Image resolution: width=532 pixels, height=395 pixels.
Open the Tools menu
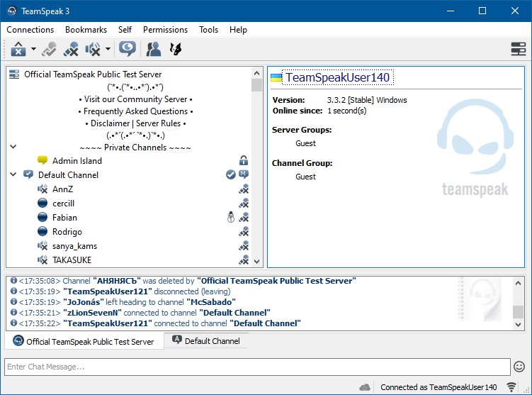tap(208, 30)
